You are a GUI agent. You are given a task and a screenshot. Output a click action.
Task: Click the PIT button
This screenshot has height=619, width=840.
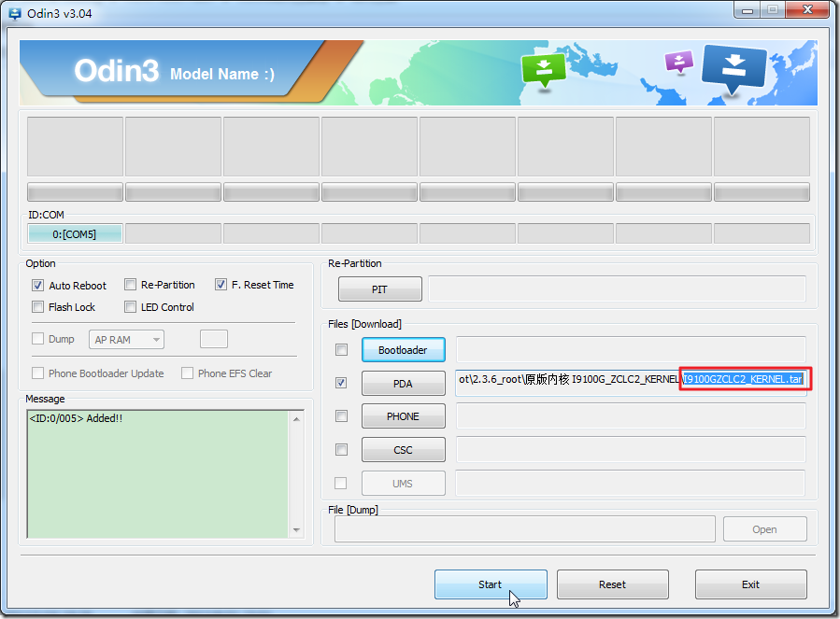pos(379,289)
